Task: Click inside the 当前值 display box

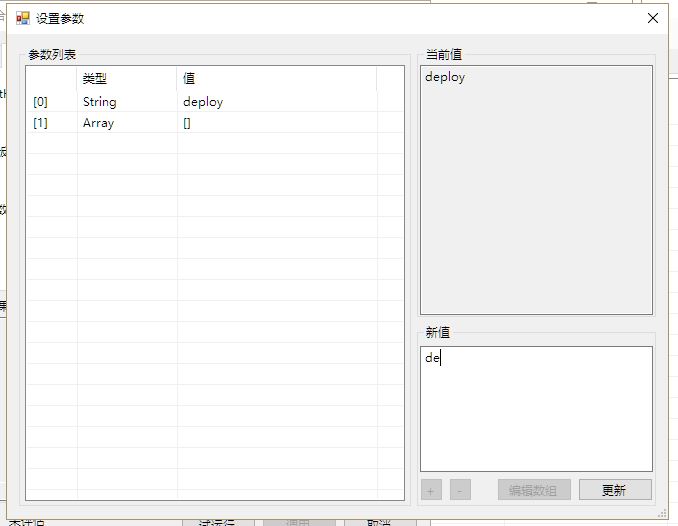Action: (x=536, y=190)
